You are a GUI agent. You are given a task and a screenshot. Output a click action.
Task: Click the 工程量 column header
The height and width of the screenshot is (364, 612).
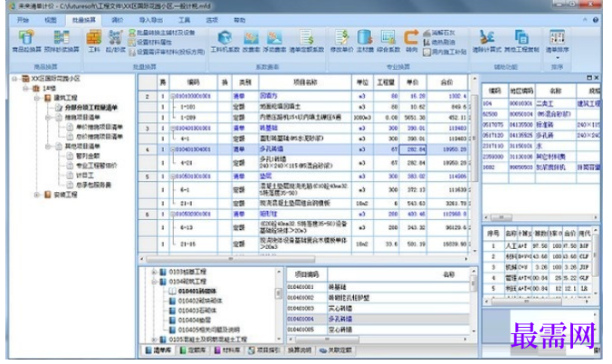click(x=386, y=82)
